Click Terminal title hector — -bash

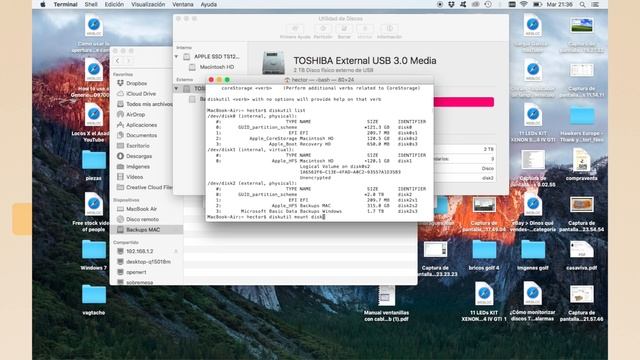320,80
